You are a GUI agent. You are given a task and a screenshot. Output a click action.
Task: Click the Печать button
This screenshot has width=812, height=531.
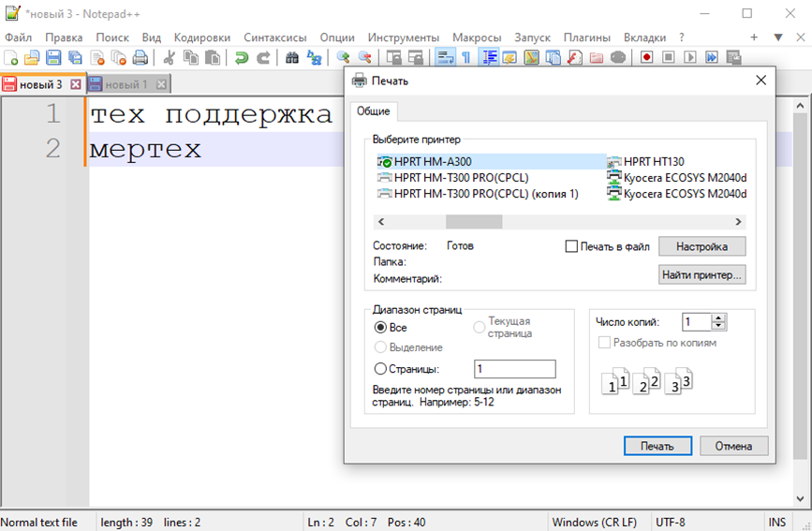[657, 446]
